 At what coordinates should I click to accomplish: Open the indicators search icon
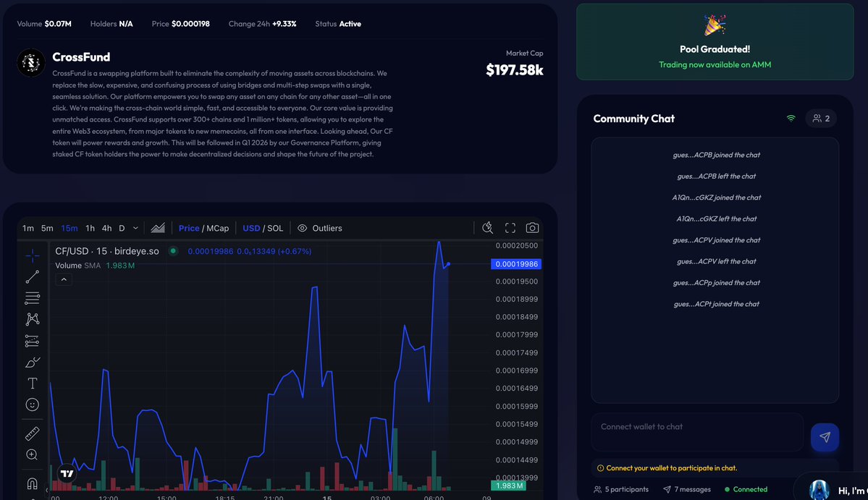(x=487, y=228)
